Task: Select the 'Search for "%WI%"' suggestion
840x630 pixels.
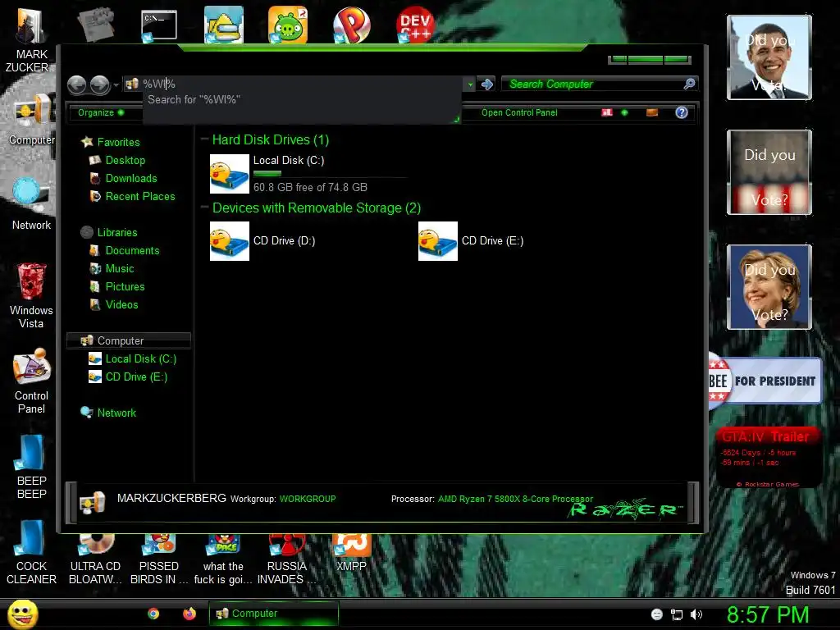Action: coord(302,99)
